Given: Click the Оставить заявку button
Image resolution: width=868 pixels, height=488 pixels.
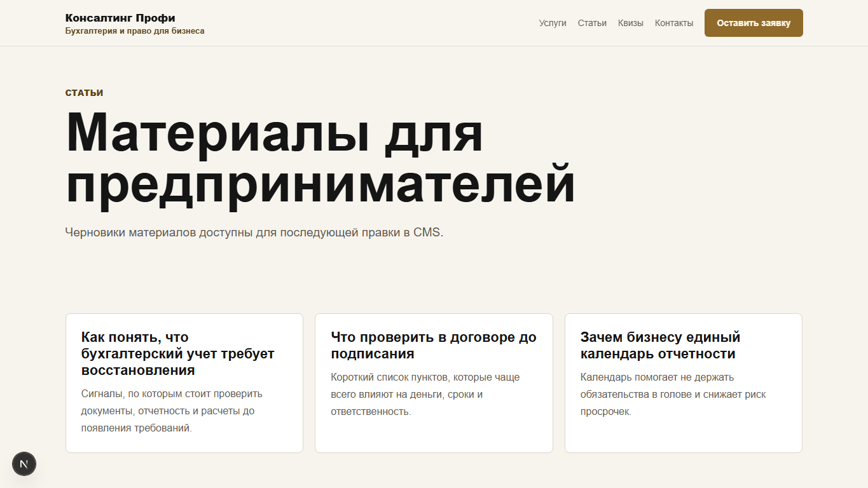Looking at the screenshot, I should (754, 23).
